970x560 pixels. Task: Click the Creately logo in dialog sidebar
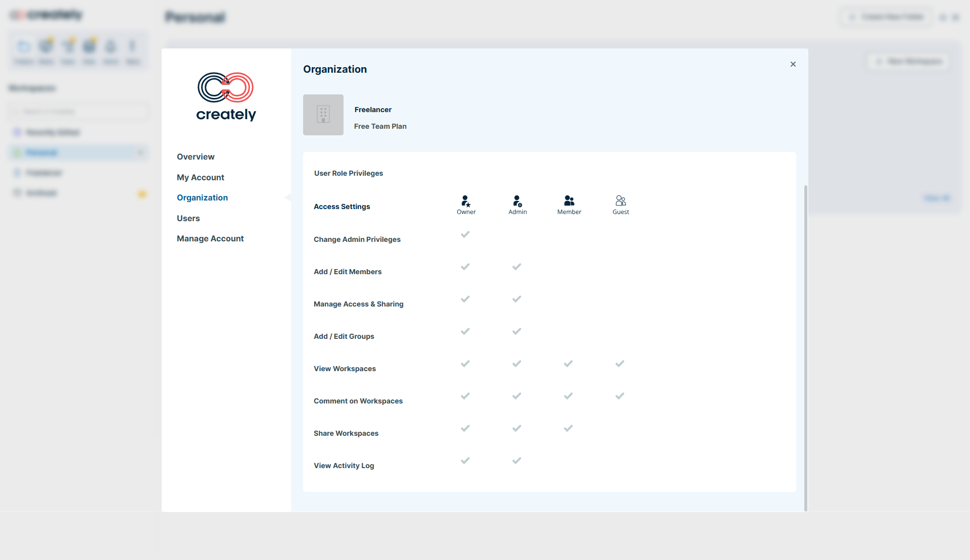click(226, 96)
